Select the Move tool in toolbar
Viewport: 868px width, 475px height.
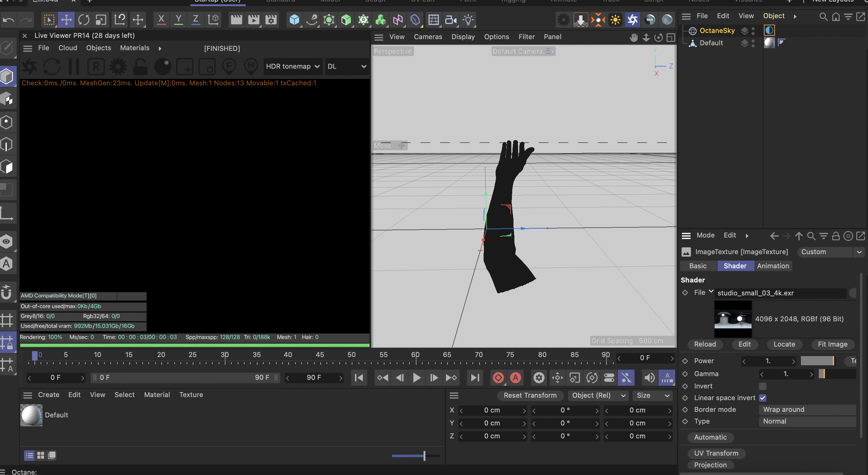(66, 19)
